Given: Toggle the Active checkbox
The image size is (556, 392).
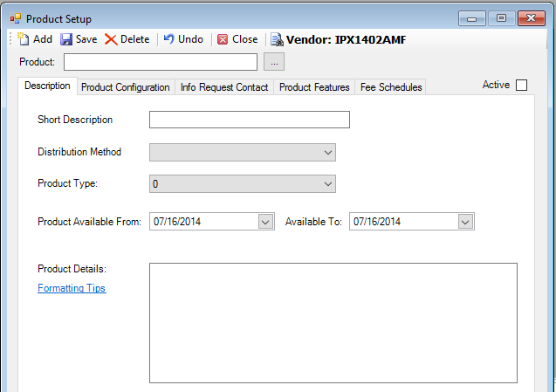Looking at the screenshot, I should pos(522,86).
